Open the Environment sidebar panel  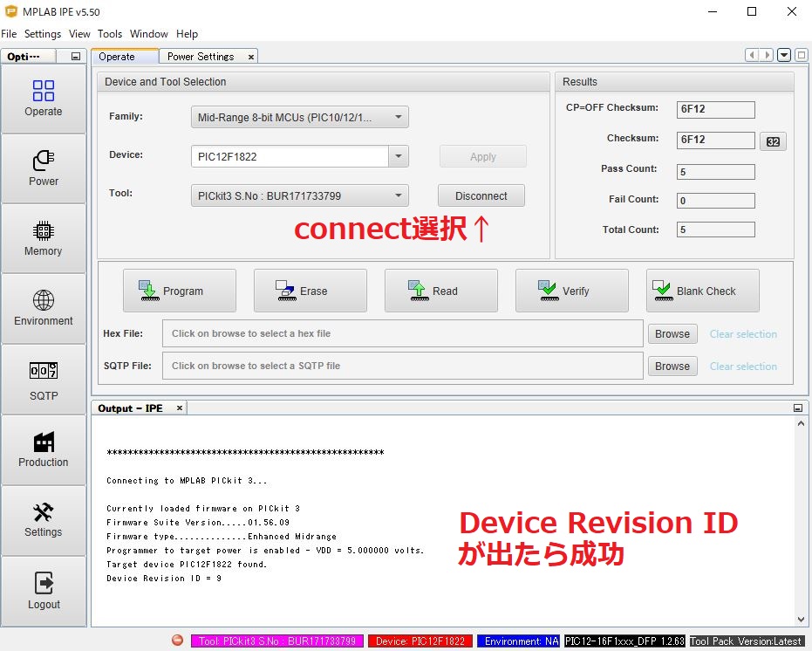(44, 309)
